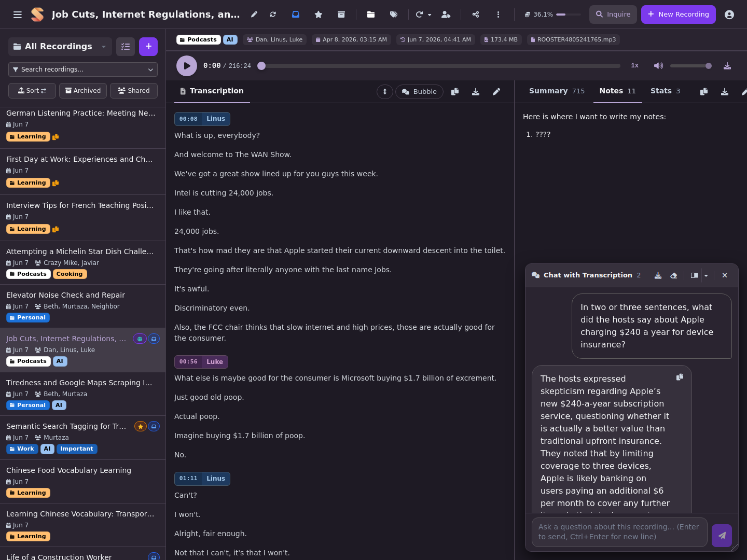Send the chat message
This screenshot has height=560, width=747.
click(722, 536)
